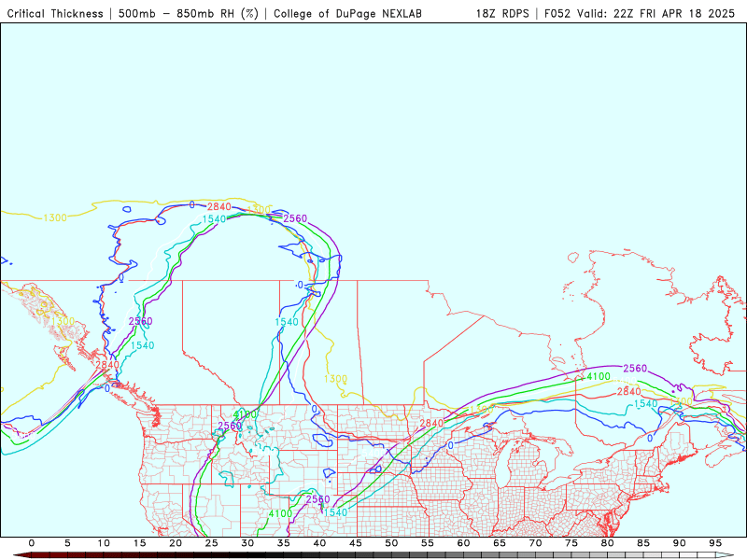This screenshot has height=560, width=747.
Task: Click the 70 tick label on RH scale
Action: point(535,543)
